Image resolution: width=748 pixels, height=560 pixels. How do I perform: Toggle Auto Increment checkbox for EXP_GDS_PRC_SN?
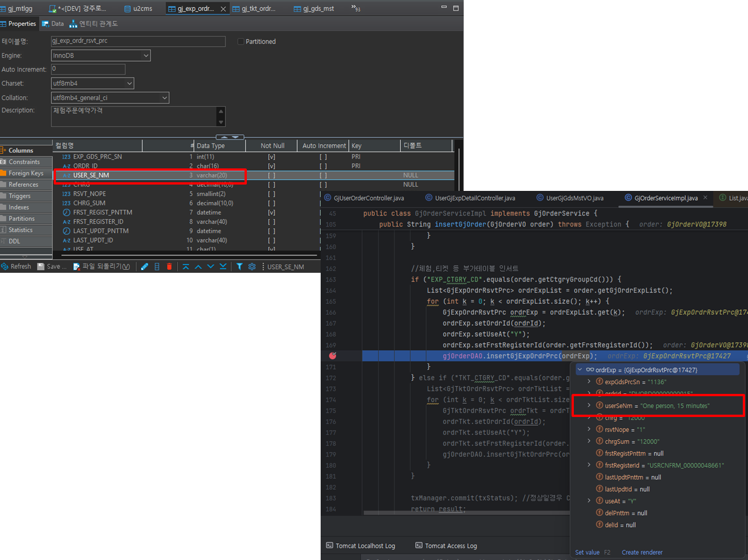point(323,157)
